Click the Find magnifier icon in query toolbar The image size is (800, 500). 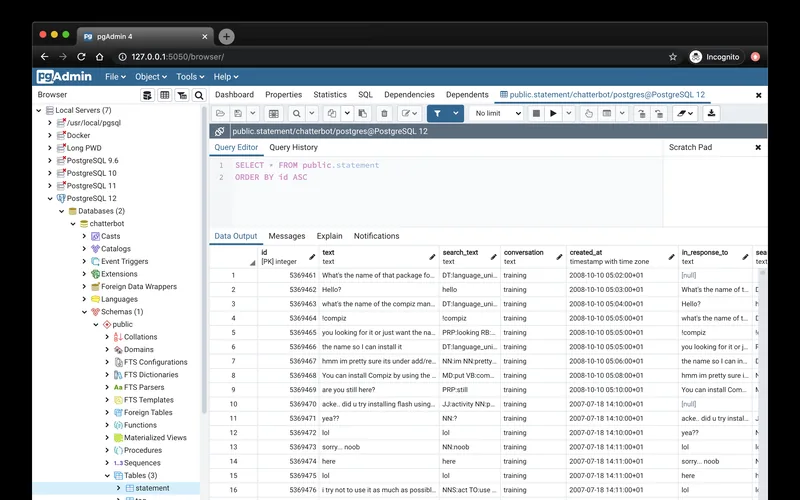pyautogui.click(x=296, y=113)
